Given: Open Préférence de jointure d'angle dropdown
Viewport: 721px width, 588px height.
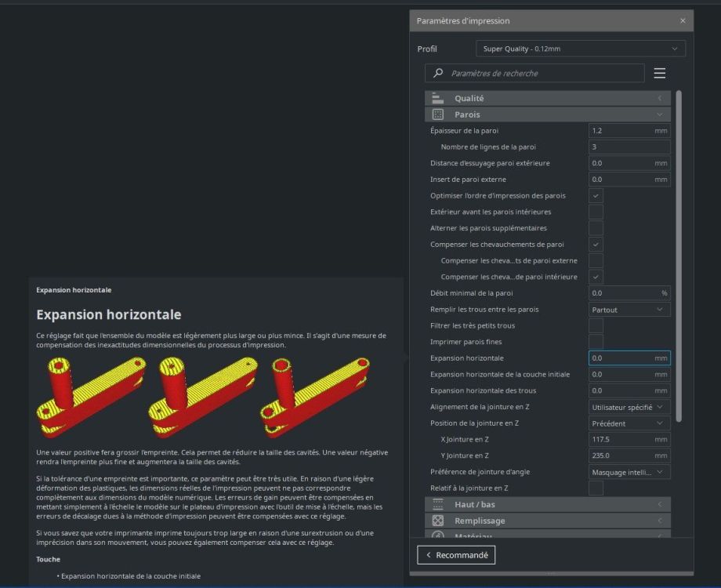Looking at the screenshot, I should click(629, 472).
